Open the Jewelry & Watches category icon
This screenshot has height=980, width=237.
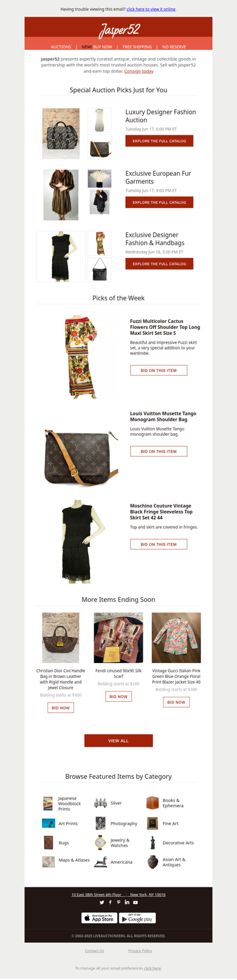click(101, 842)
